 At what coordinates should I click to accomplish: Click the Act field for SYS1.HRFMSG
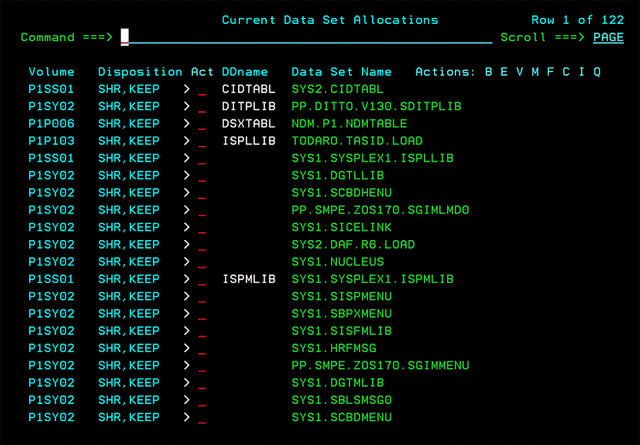[x=202, y=348]
